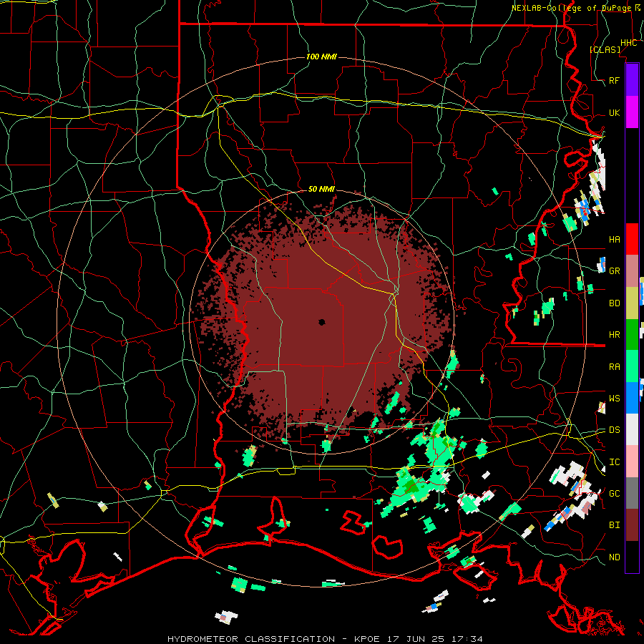
Task: Click the DS white legend swatch
Action: [x=632, y=429]
